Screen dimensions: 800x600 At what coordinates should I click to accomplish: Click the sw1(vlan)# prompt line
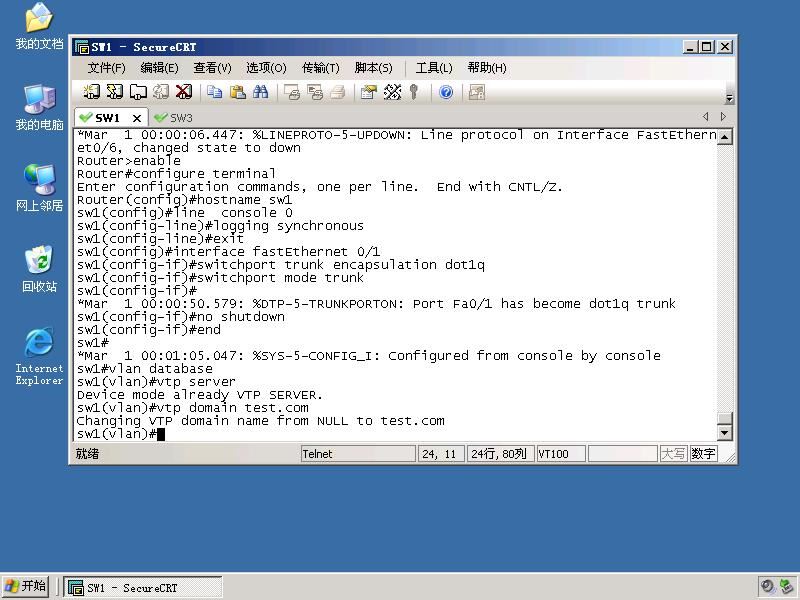(x=120, y=434)
